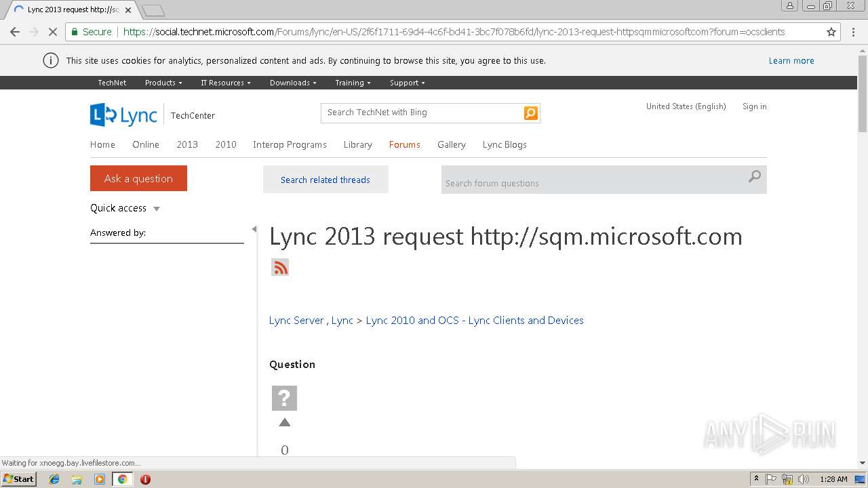Open media player from taskbar

click(100, 479)
